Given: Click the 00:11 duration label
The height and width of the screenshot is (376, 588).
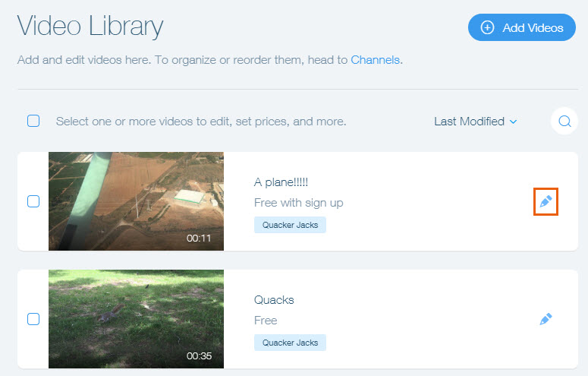Looking at the screenshot, I should coord(199,239).
